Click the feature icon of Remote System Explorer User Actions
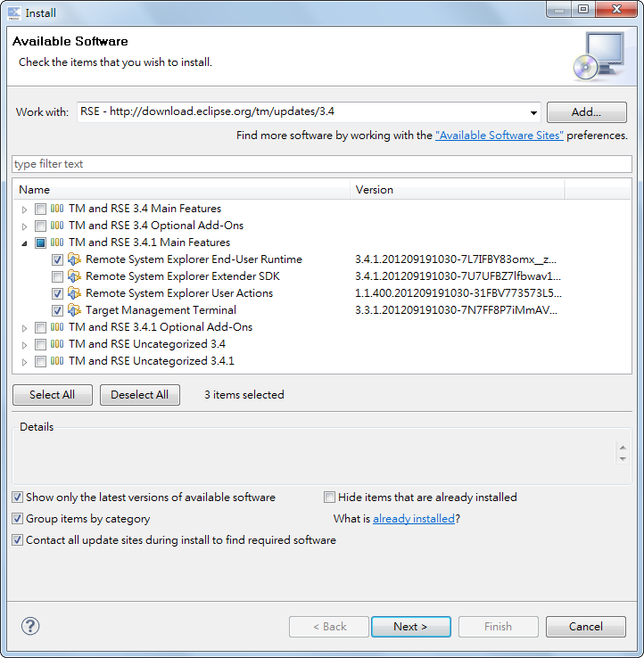 [74, 293]
